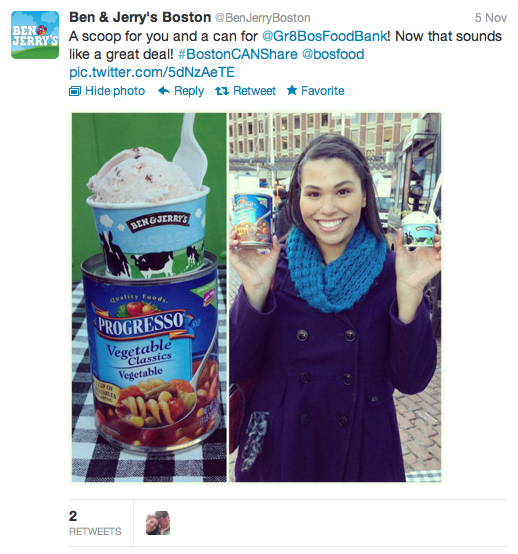The height and width of the screenshot is (554, 518).
Task: Open the pic.twitter.com/5dNzAeTE link
Action: pyautogui.click(x=152, y=72)
